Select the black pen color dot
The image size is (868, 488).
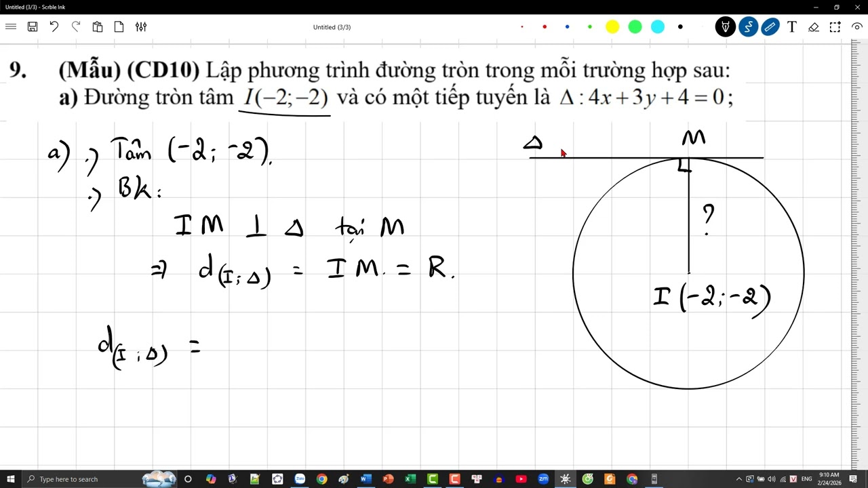click(x=680, y=27)
